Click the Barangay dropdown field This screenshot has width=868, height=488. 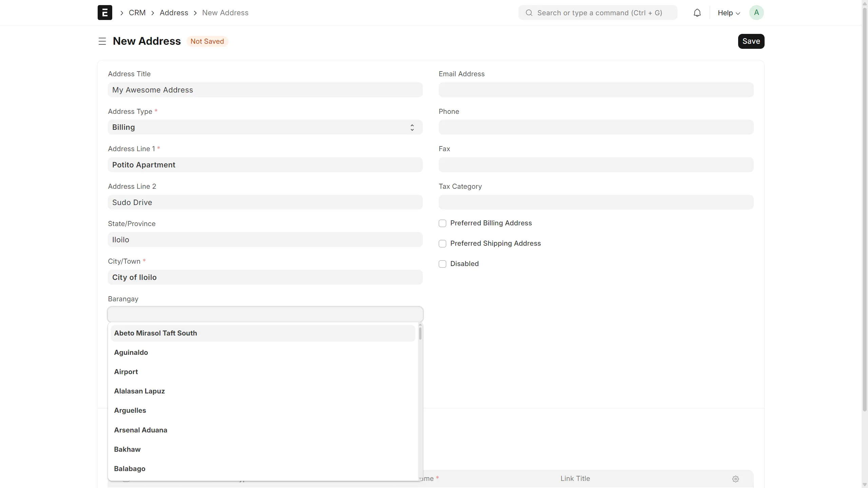click(x=265, y=314)
